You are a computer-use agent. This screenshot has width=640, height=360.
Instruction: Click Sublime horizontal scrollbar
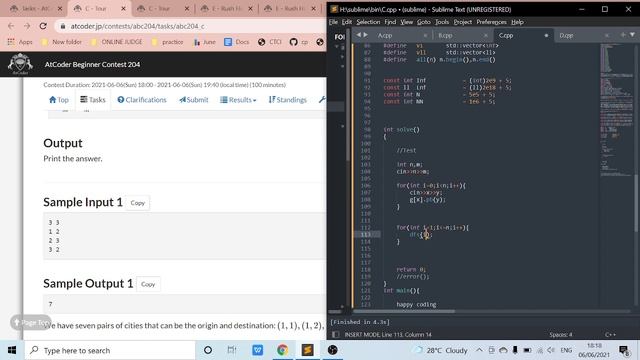(404, 311)
